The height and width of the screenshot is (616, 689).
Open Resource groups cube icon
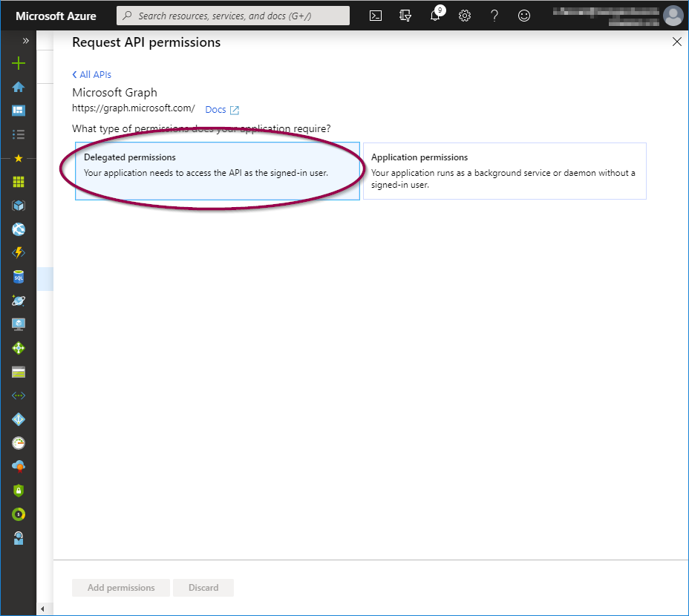19,206
